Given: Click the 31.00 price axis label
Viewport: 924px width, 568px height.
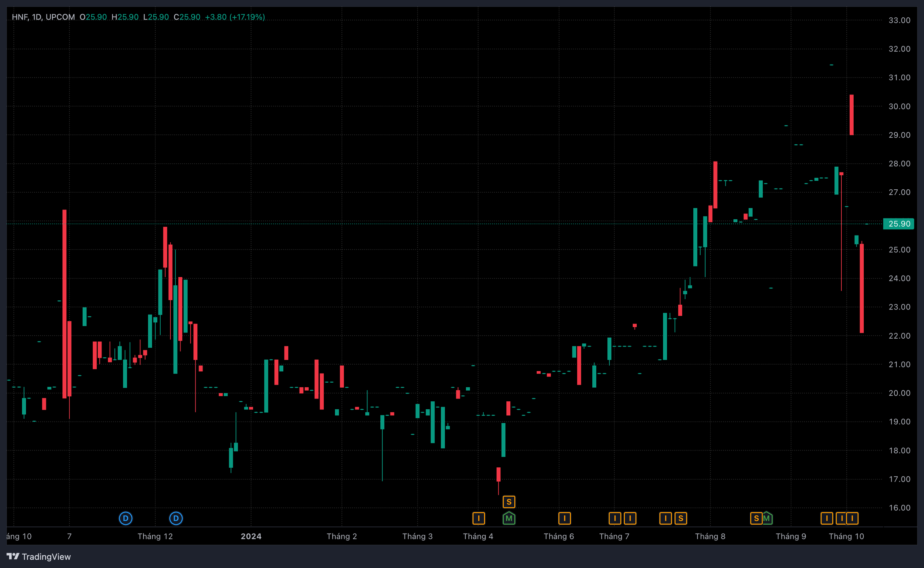Looking at the screenshot, I should [899, 78].
